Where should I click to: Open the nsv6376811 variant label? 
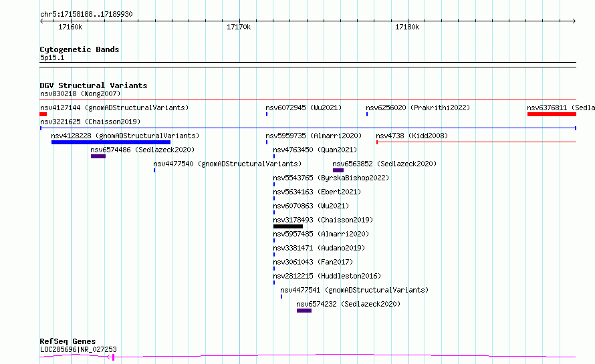pos(561,108)
